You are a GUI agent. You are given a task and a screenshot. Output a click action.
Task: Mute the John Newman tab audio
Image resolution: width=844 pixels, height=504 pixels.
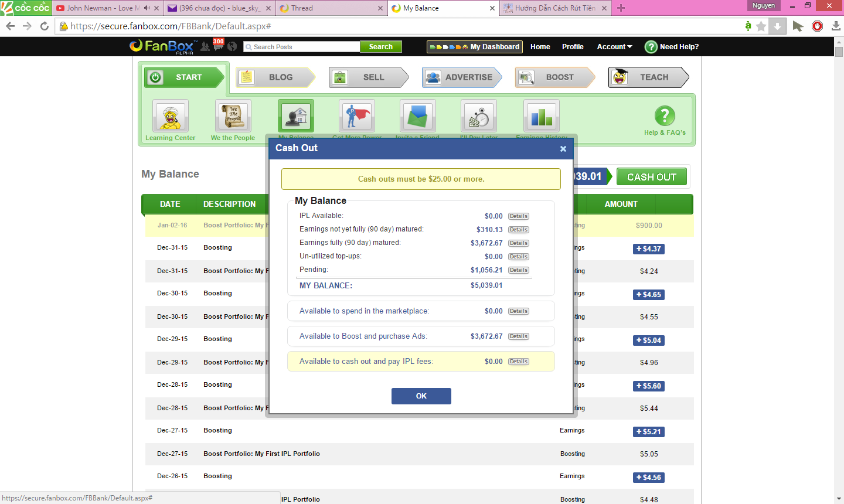point(147,8)
